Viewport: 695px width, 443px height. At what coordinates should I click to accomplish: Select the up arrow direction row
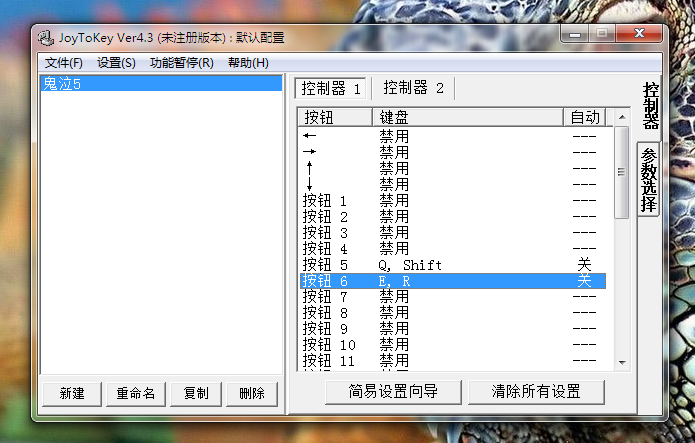pyautogui.click(x=453, y=168)
